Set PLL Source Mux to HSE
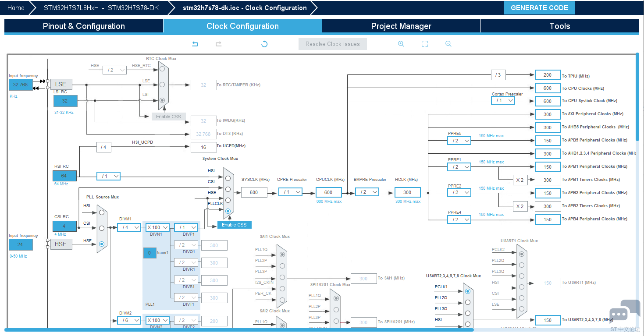This screenshot has width=644, height=336. [102, 244]
